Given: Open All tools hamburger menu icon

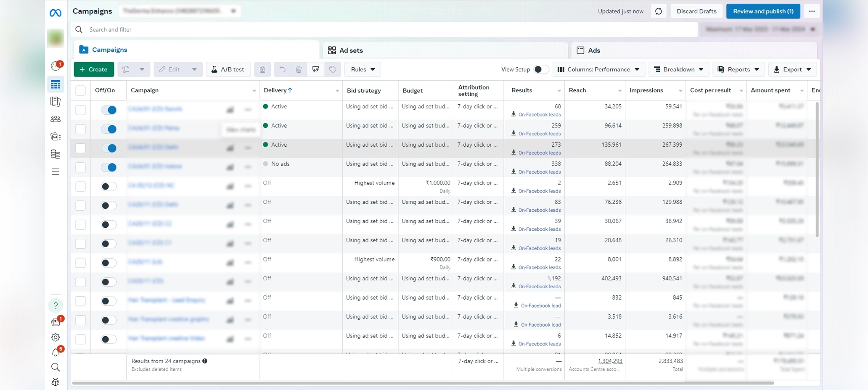Looking at the screenshot, I should pyautogui.click(x=56, y=171).
